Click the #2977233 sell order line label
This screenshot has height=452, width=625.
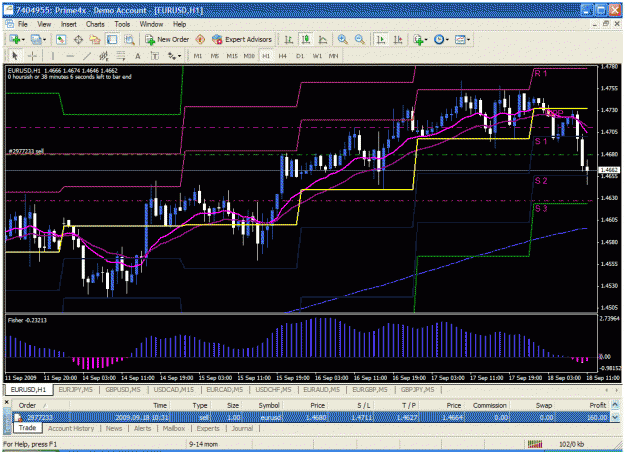26,151
